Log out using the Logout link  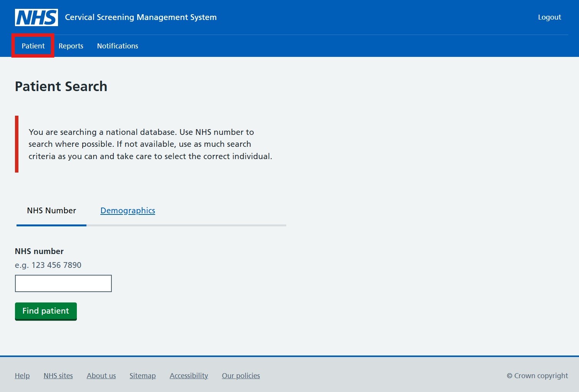point(549,17)
